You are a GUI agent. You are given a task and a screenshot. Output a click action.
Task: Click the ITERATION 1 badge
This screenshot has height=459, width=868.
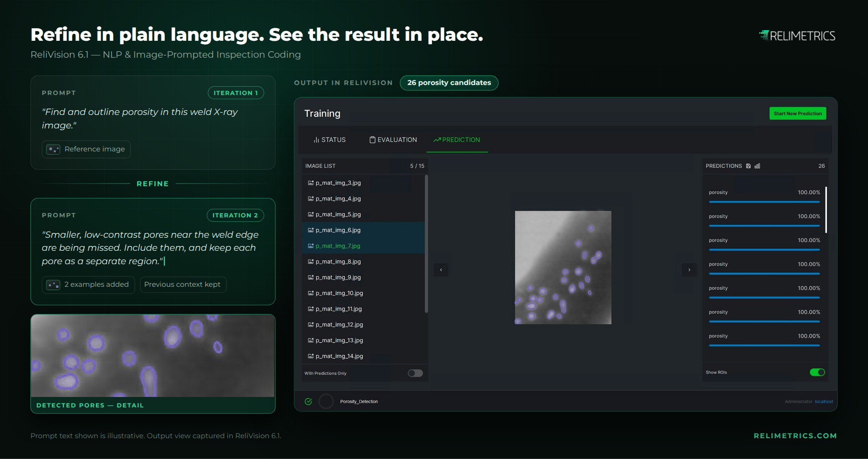coord(236,93)
